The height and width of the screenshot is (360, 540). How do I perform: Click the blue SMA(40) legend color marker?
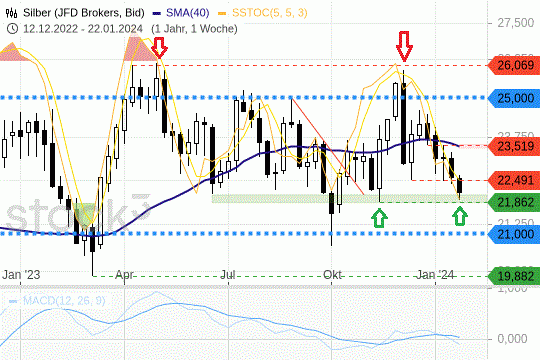pyautogui.click(x=157, y=14)
